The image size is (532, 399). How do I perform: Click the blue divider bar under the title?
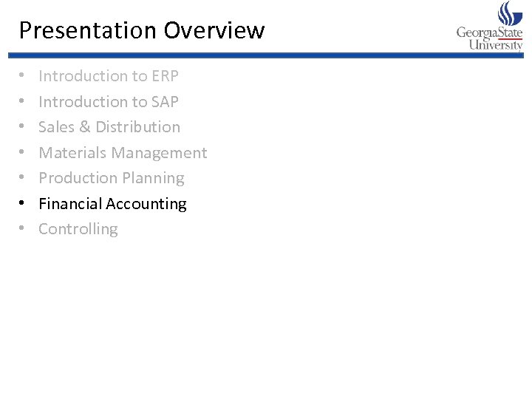point(266,55)
